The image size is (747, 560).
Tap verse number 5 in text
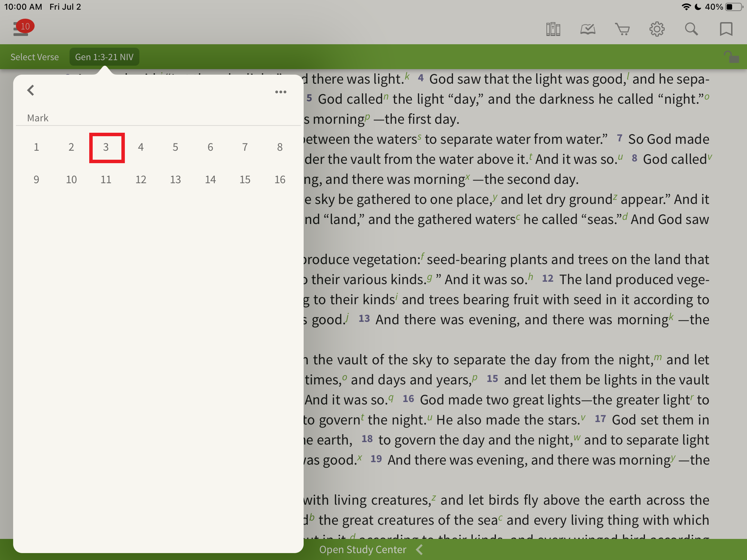(x=309, y=98)
